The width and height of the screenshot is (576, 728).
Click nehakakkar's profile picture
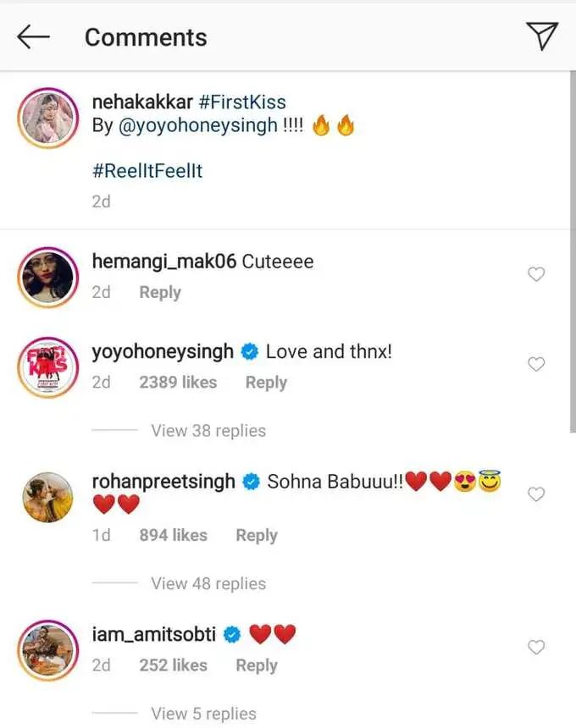tap(47, 118)
